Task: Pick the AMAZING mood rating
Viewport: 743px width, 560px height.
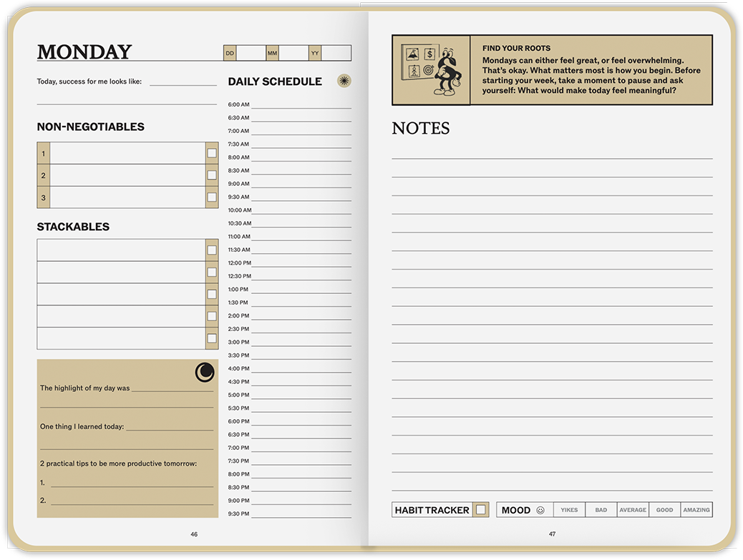Action: click(696, 510)
